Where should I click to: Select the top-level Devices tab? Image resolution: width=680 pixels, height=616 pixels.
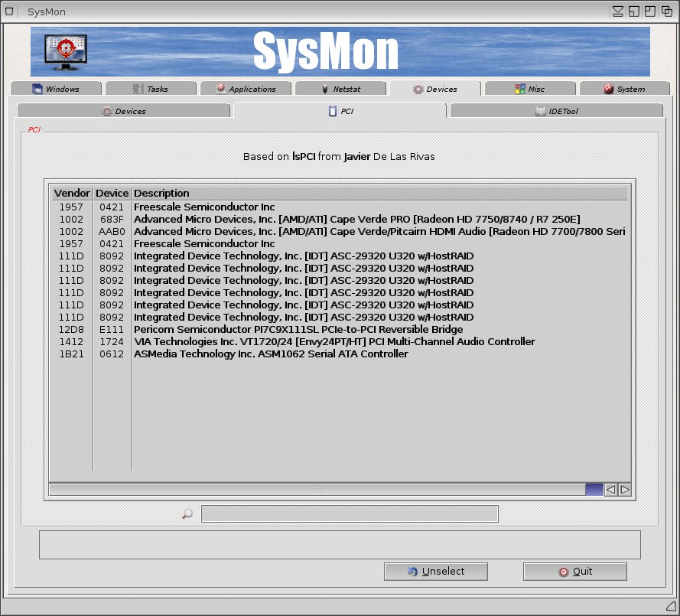coord(435,89)
